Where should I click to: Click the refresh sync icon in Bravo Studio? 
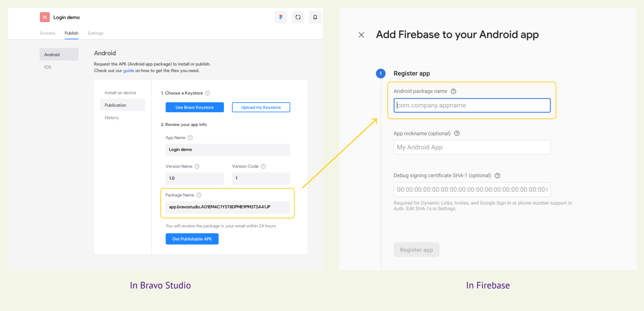(x=298, y=17)
